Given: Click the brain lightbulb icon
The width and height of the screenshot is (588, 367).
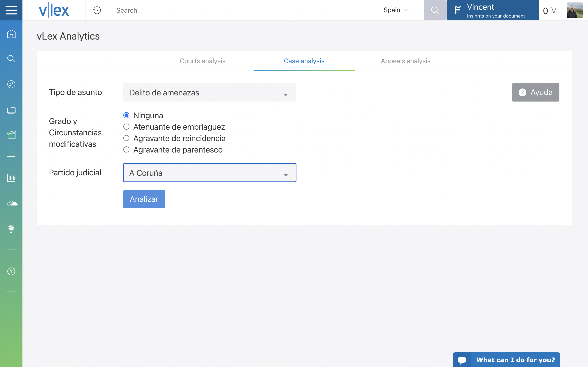Looking at the screenshot, I should [11, 229].
